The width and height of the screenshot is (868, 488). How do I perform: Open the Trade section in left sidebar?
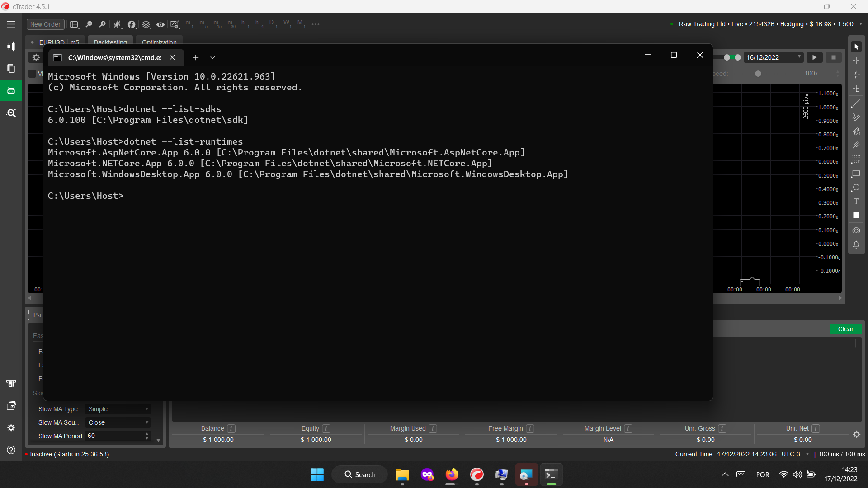pyautogui.click(x=11, y=46)
